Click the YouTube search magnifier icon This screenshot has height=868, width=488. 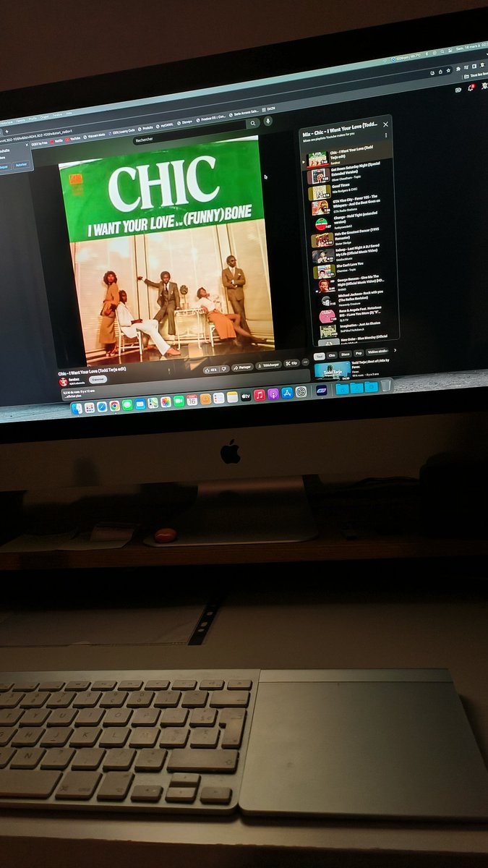(252, 123)
